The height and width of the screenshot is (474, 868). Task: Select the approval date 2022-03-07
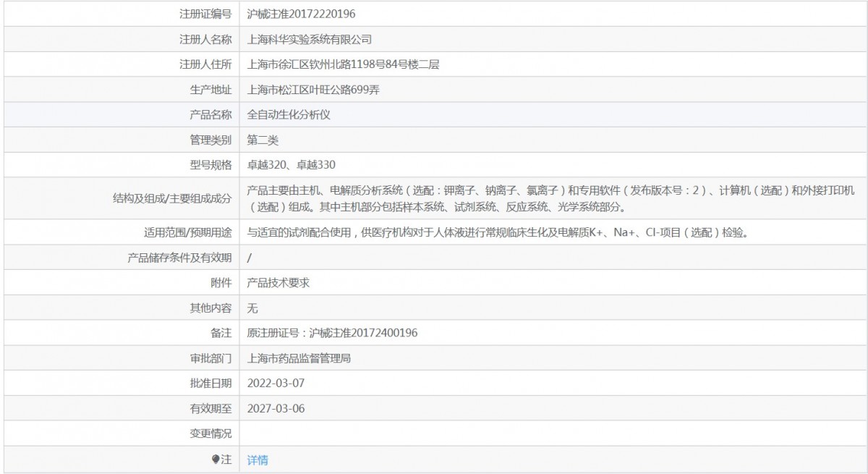coord(276,383)
